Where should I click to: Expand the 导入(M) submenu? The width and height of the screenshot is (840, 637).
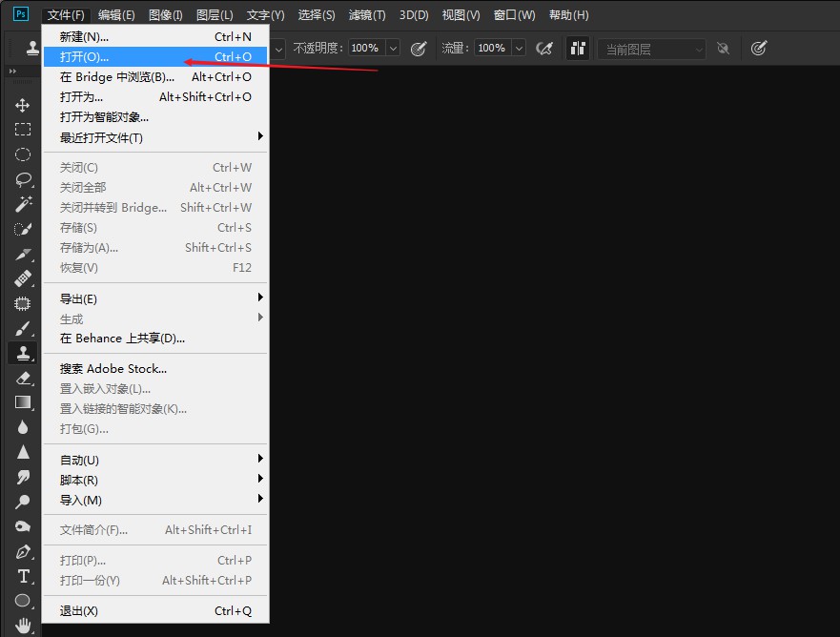point(155,500)
